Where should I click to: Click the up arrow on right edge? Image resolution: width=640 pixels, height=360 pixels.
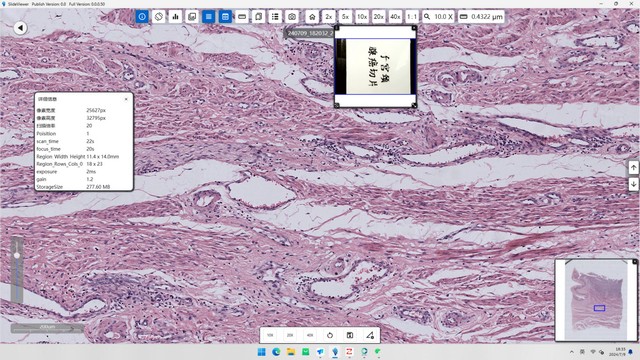[633, 167]
